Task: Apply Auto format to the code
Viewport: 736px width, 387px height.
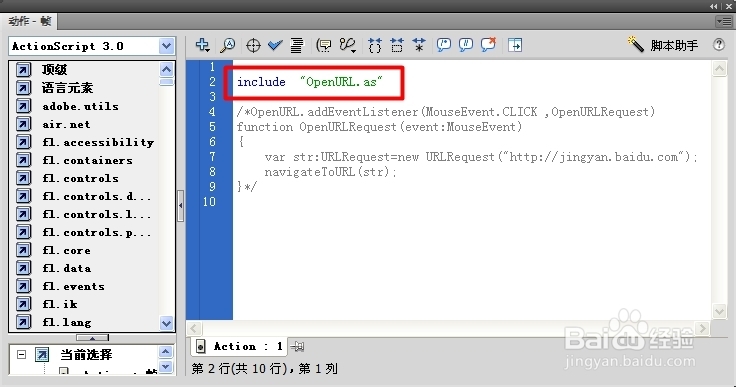Action: 296,45
